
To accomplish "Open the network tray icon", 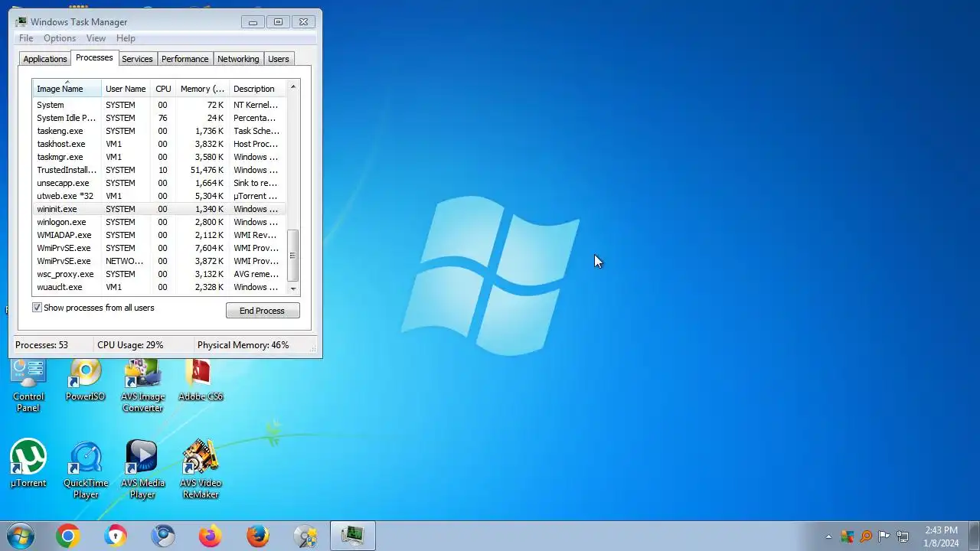I will [x=903, y=536].
